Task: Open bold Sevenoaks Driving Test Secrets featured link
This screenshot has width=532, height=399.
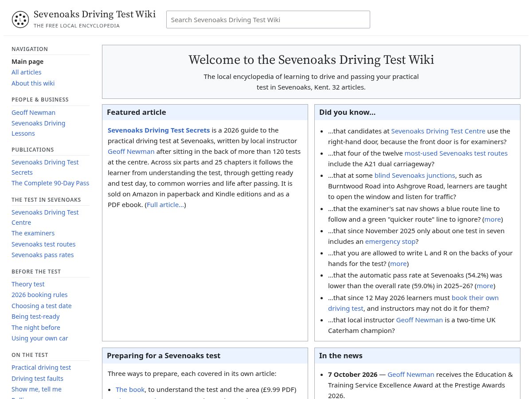Action: pyautogui.click(x=159, y=130)
